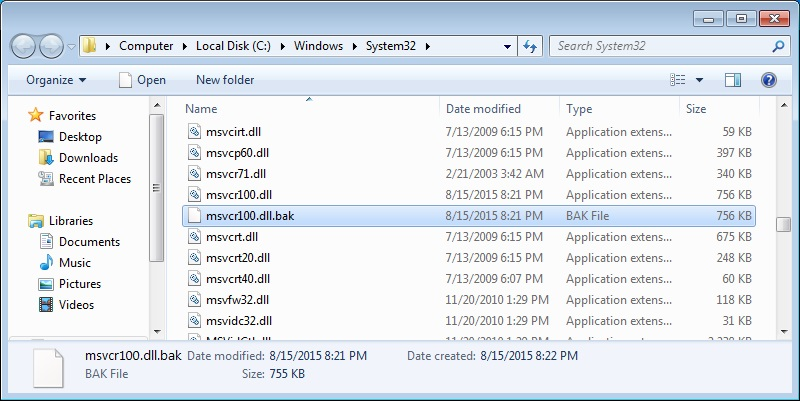This screenshot has width=800, height=401.
Task: Open the Downloads folder in Favorites
Action: (x=46, y=158)
